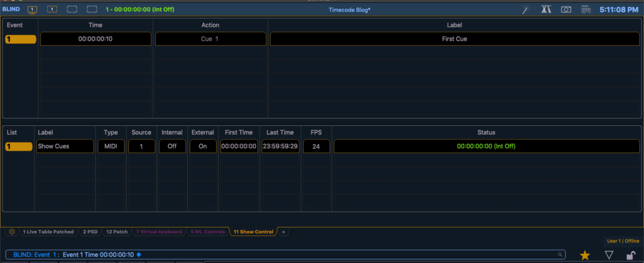The height and width of the screenshot is (263, 644).
Task: Click the event Time field 00:00:00:10
Action: point(96,39)
